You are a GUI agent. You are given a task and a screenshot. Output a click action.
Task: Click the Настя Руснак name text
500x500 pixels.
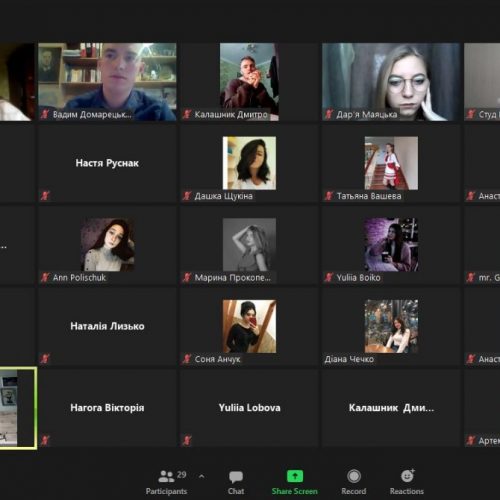pyautogui.click(x=107, y=163)
